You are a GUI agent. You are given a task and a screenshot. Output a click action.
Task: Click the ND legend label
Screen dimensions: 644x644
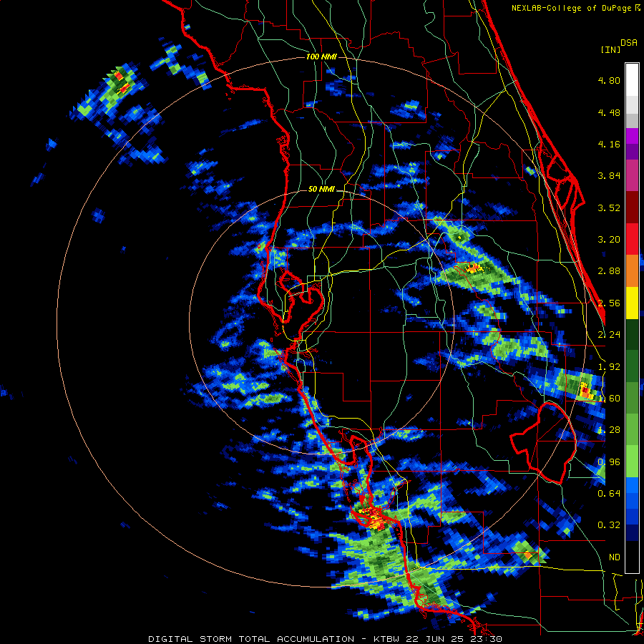pos(615,557)
